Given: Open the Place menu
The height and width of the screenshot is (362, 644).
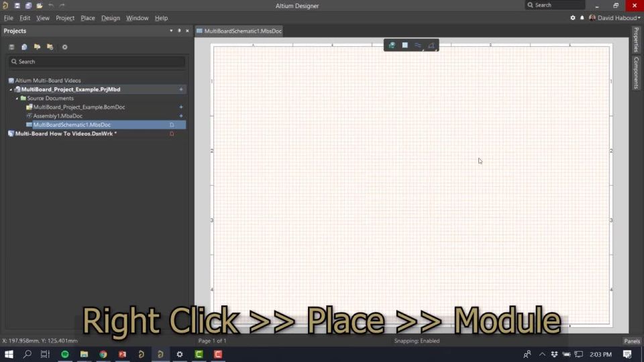Looking at the screenshot, I should point(87,18).
